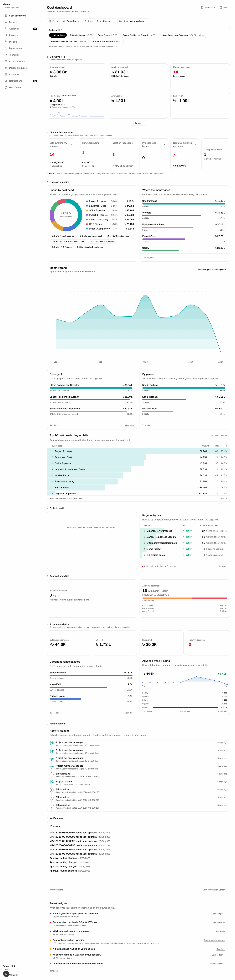Click Drill into HR & Finance
The image size is (235, 980).
[x=62, y=247]
